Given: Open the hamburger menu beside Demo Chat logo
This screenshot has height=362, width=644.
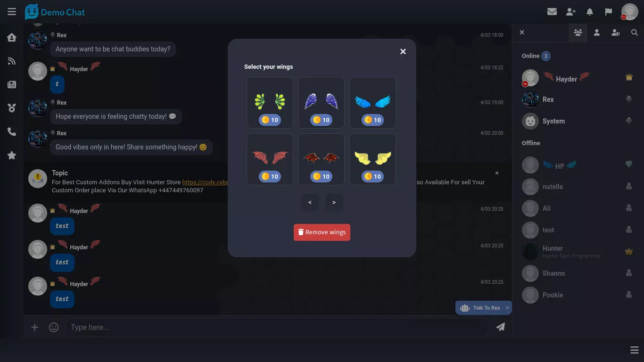Looking at the screenshot, I should (x=12, y=12).
